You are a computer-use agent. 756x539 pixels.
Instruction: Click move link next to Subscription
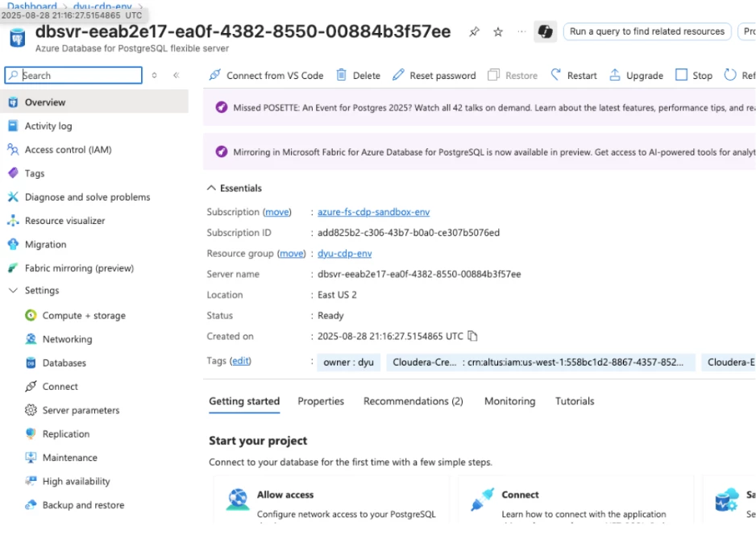[277, 212]
